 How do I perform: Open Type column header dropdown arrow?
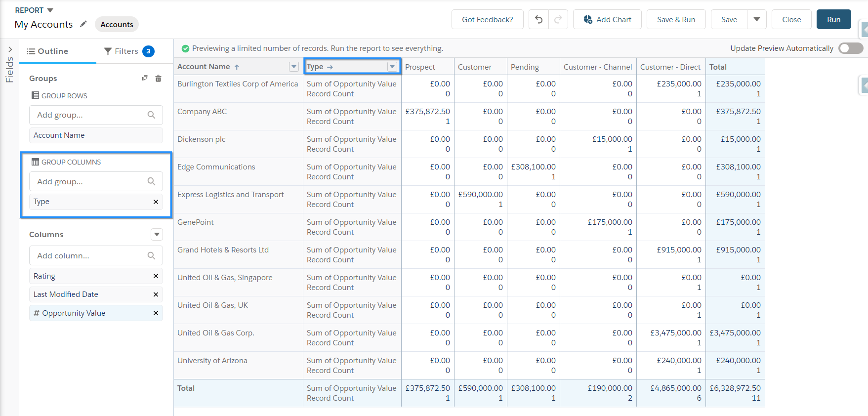392,67
